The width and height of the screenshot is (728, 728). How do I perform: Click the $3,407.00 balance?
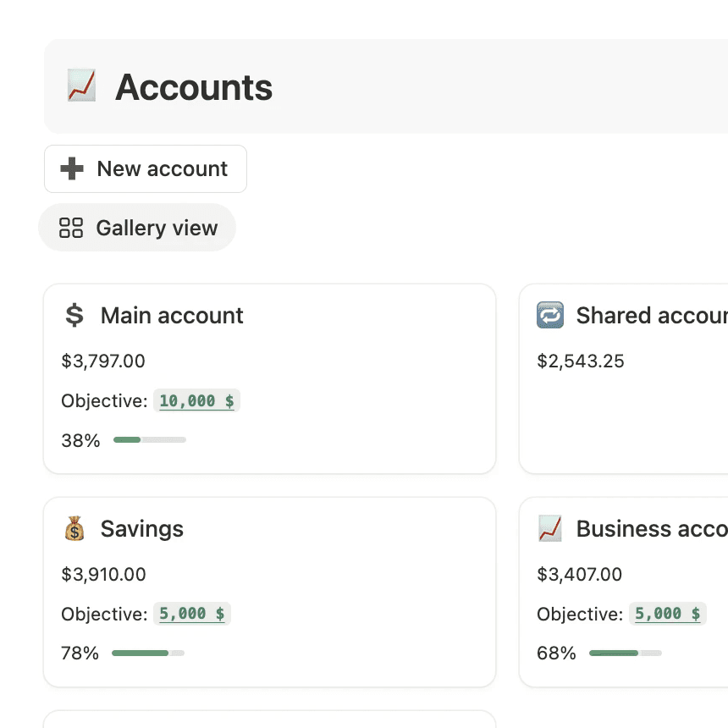click(579, 574)
